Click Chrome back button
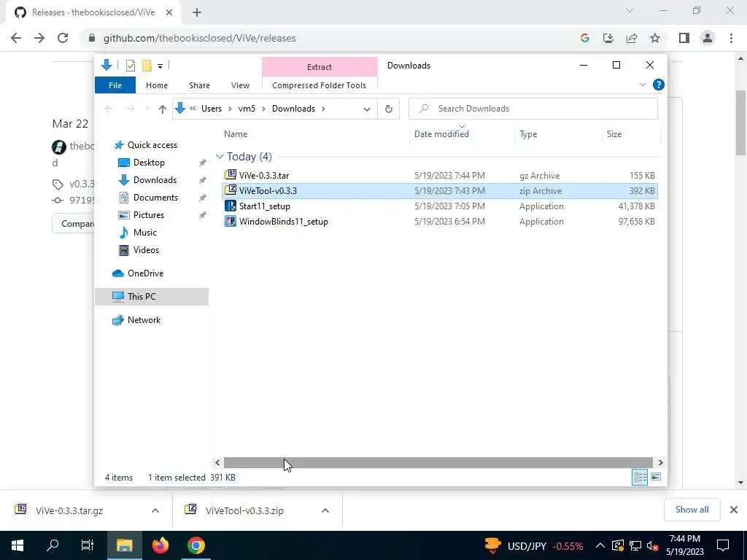The image size is (747, 560). point(16,38)
